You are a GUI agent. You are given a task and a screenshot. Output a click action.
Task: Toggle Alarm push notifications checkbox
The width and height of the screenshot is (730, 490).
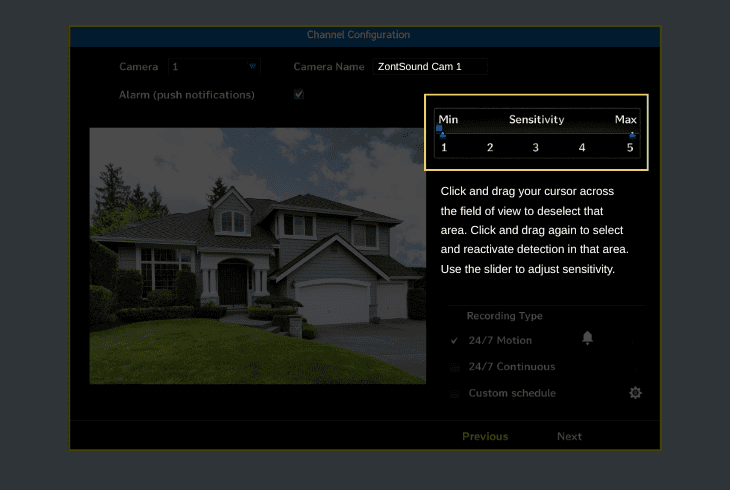coord(299,95)
